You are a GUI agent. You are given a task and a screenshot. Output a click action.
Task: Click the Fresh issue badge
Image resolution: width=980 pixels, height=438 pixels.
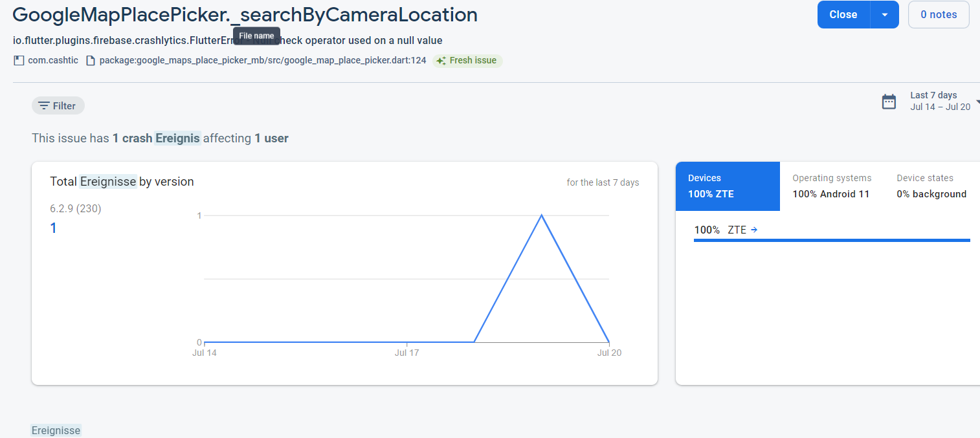pyautogui.click(x=467, y=60)
